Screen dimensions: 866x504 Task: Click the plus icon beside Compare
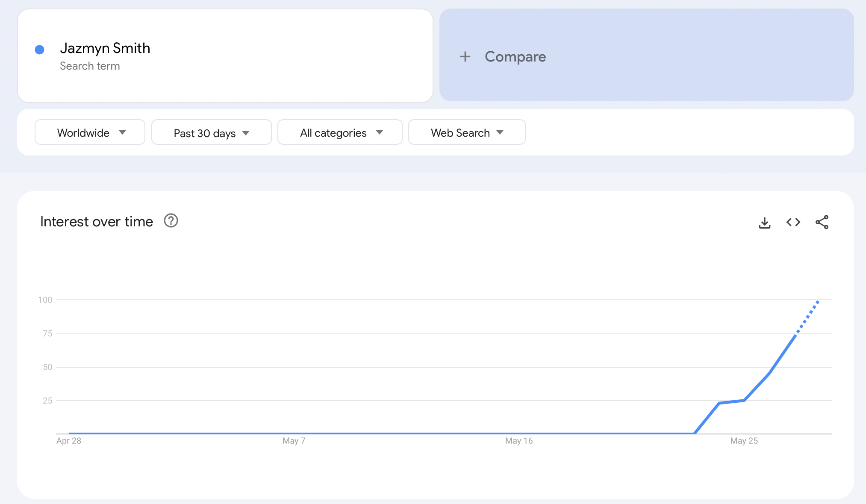click(x=465, y=57)
